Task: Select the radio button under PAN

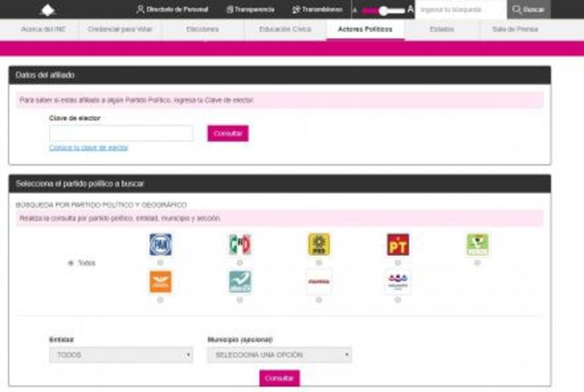Action: 160,262
